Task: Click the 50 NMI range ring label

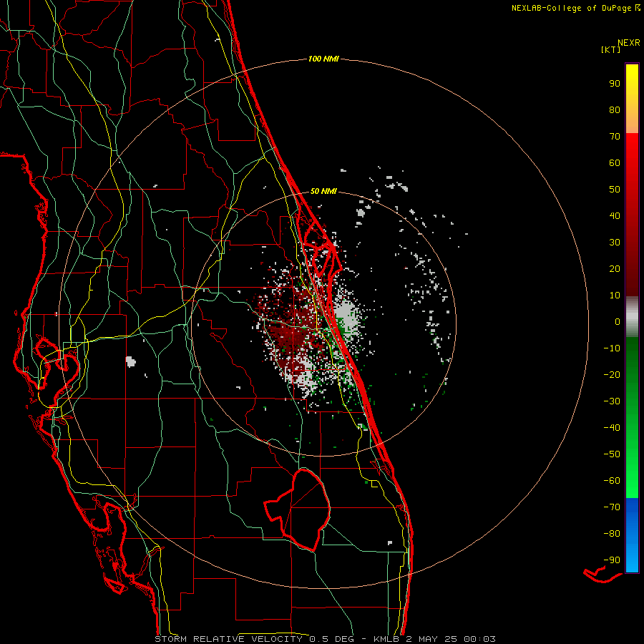Action: click(323, 191)
